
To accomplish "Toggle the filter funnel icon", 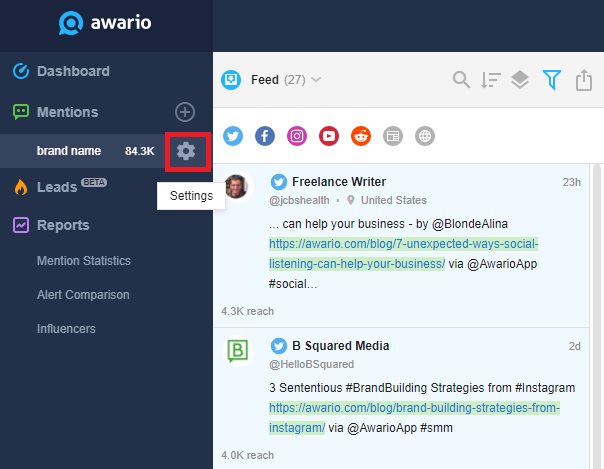I will (552, 80).
